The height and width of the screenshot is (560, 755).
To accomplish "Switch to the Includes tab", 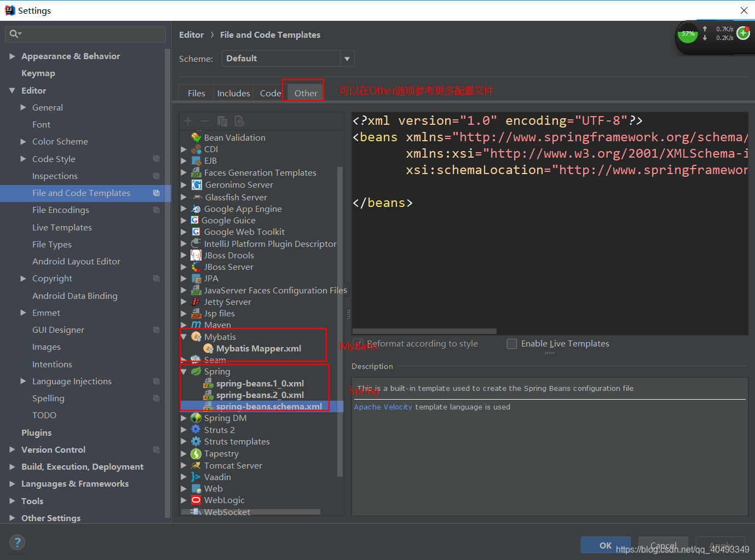I will (233, 93).
